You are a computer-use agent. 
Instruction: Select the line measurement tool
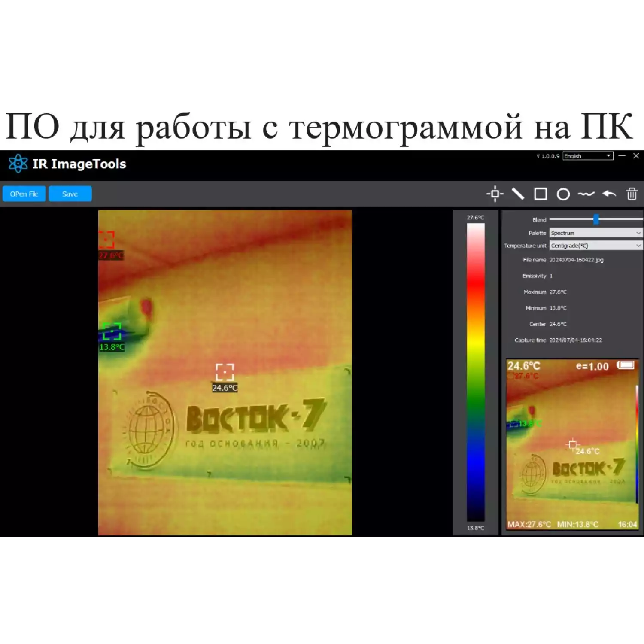point(519,194)
